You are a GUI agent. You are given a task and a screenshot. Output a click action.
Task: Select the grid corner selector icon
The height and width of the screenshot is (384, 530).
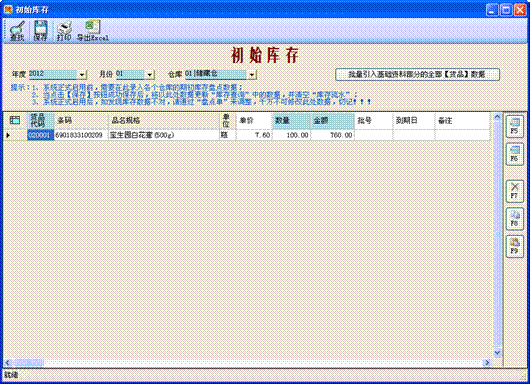[x=15, y=120]
